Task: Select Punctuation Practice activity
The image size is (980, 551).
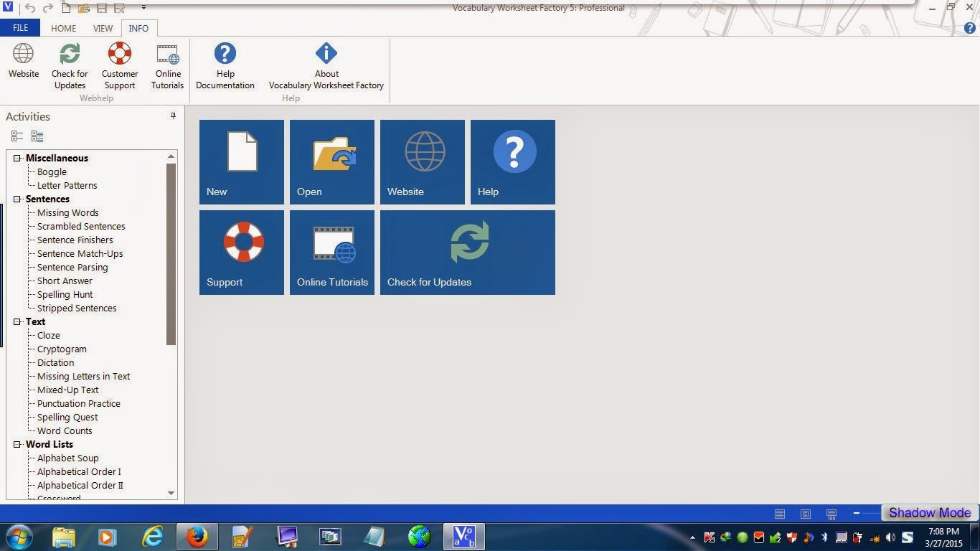Action: 79,403
